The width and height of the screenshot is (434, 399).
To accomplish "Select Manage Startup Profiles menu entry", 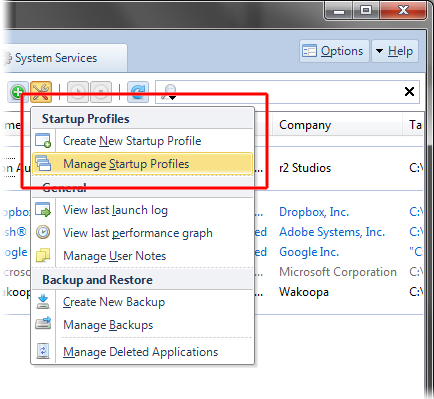I will 143,164.
